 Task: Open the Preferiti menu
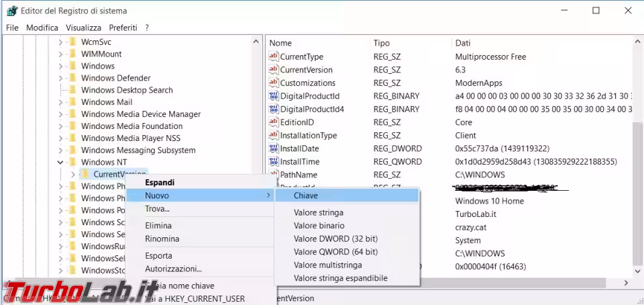pos(123,28)
